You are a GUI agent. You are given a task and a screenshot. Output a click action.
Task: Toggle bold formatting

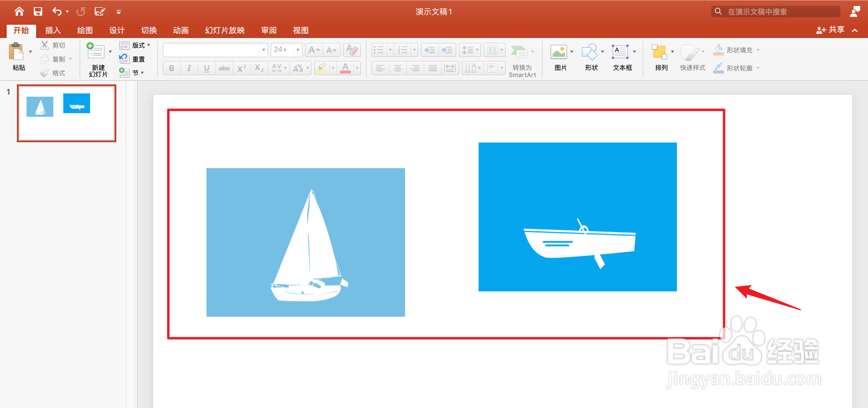(x=171, y=68)
